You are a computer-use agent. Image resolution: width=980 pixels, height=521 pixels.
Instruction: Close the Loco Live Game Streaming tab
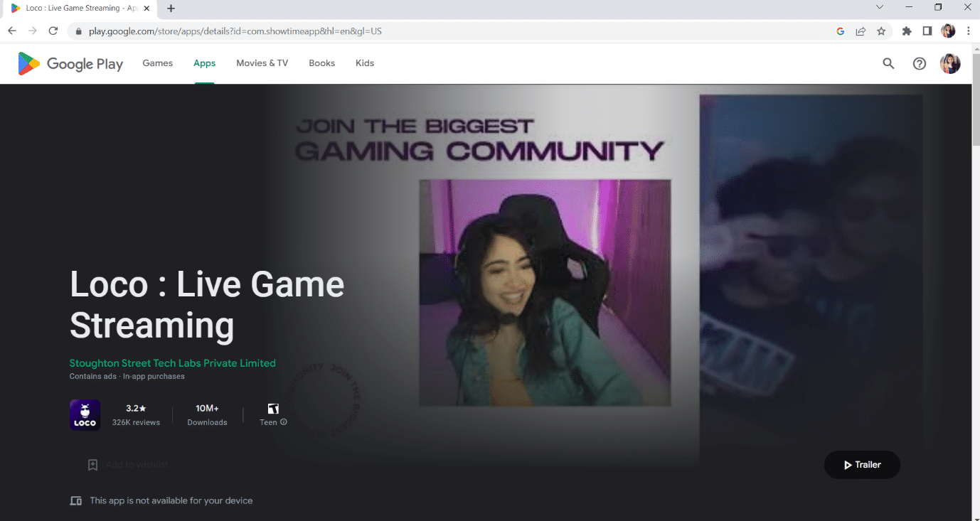pyautogui.click(x=147, y=9)
